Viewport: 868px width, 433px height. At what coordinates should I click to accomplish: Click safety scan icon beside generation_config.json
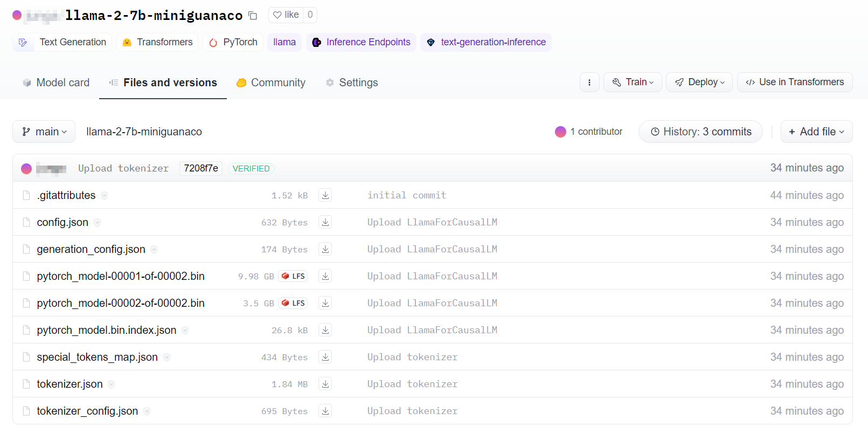(x=154, y=250)
